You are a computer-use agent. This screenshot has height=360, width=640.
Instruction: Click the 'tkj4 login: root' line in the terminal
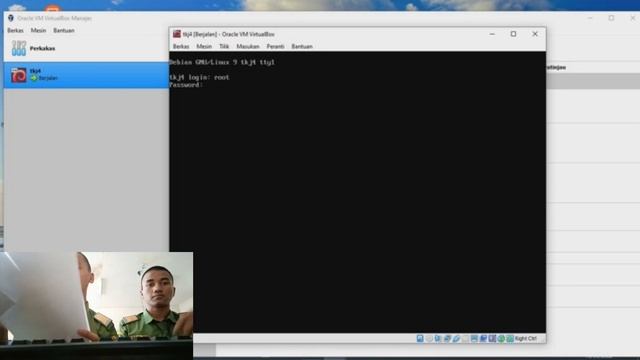click(x=200, y=77)
